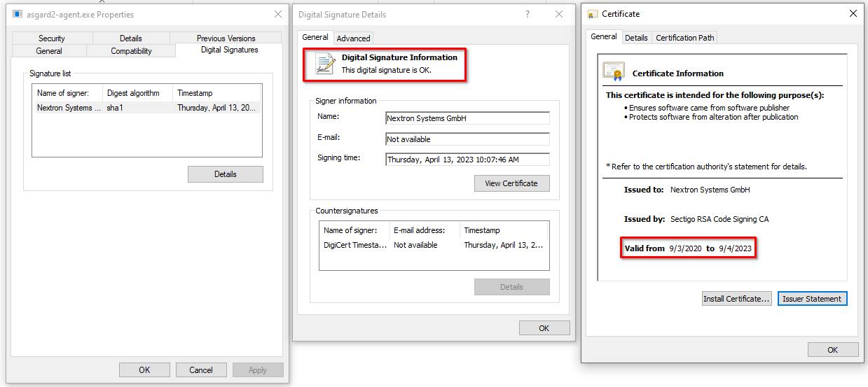Open the Advanced tab in signature details

point(353,38)
